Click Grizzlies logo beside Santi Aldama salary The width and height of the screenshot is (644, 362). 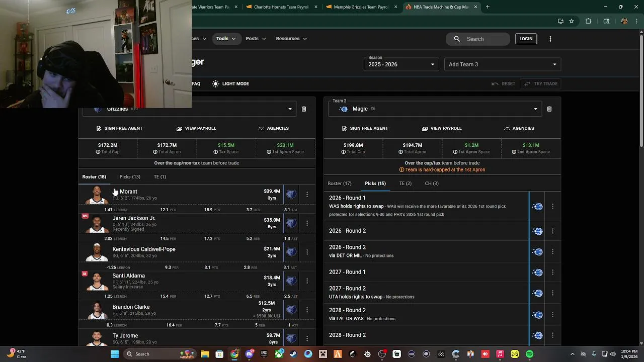pos(291,281)
